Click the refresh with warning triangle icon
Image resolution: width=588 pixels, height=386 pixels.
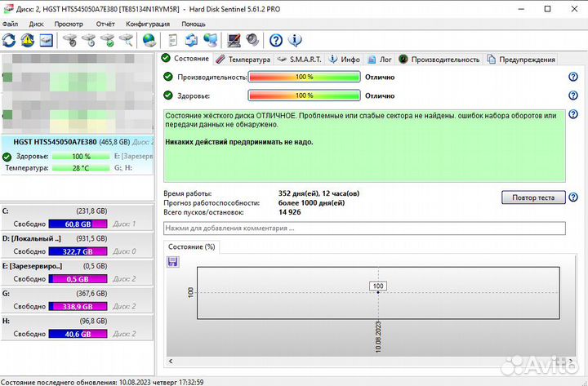point(28,40)
